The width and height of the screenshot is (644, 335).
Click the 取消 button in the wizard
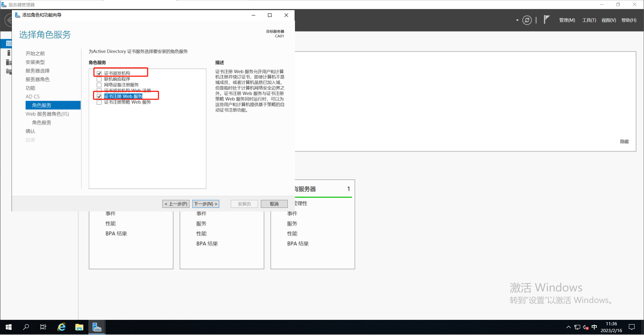point(274,204)
